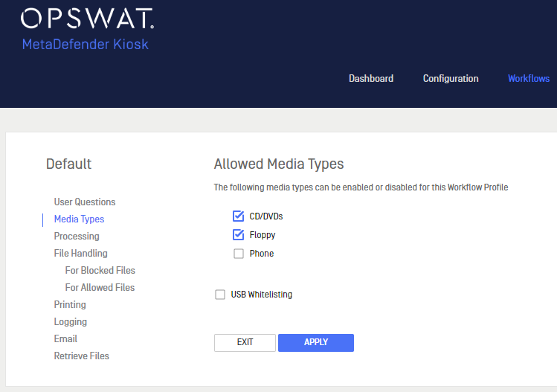Toggle the USB Whitelisting checkbox
Viewport: 557px width, 392px height.
click(220, 295)
